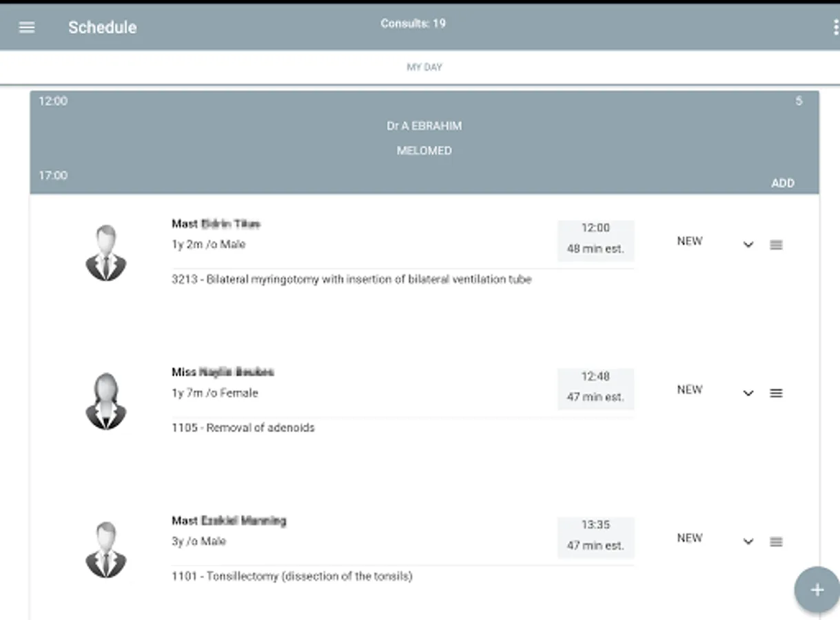Click the NEW status for the 12:00 patient
This screenshot has height=620, width=840.
click(x=689, y=241)
